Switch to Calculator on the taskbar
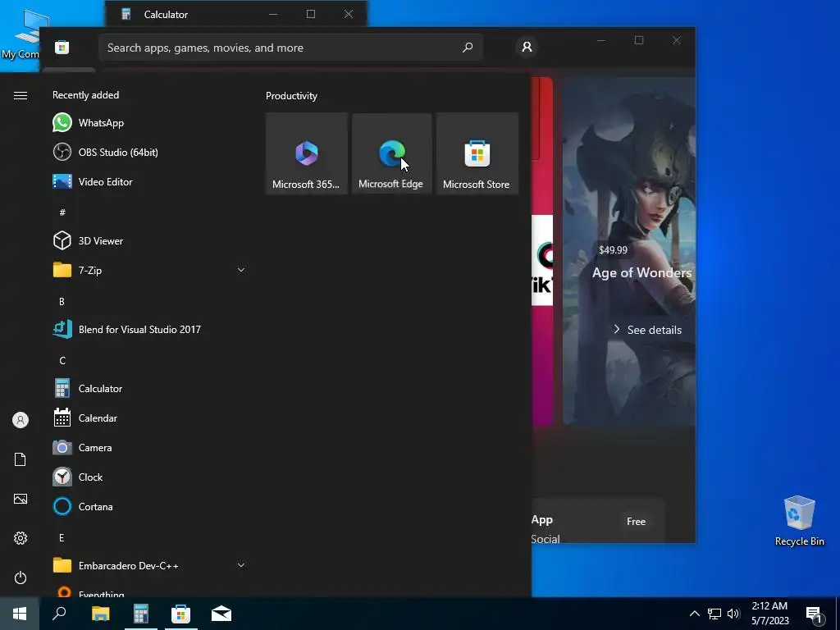Viewport: 840px width, 630px height. 141,614
